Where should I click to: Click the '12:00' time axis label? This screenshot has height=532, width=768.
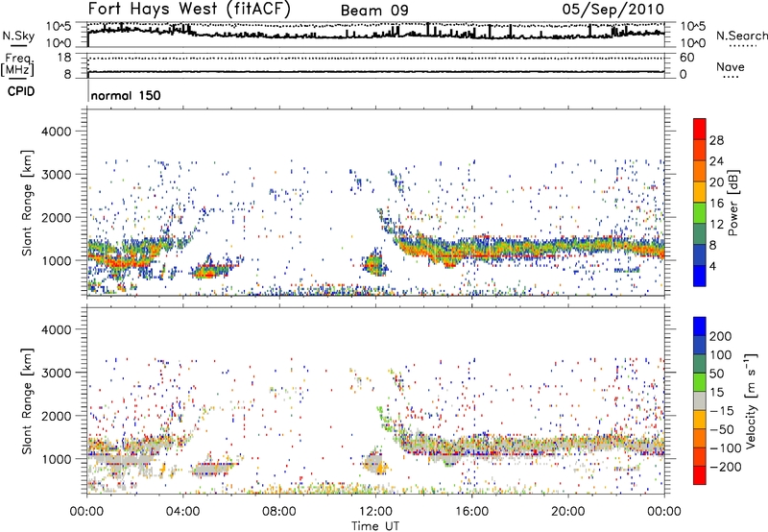pos(375,512)
